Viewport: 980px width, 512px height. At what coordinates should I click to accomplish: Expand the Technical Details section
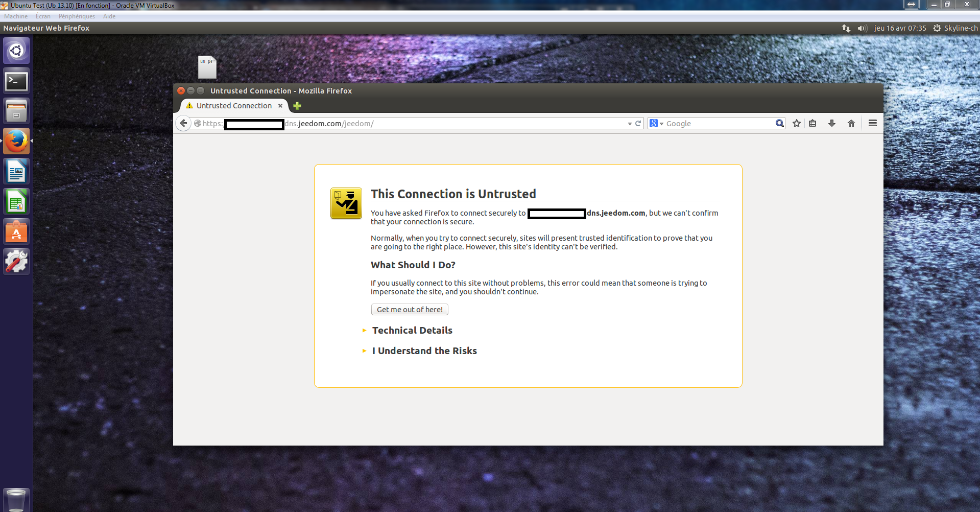412,331
